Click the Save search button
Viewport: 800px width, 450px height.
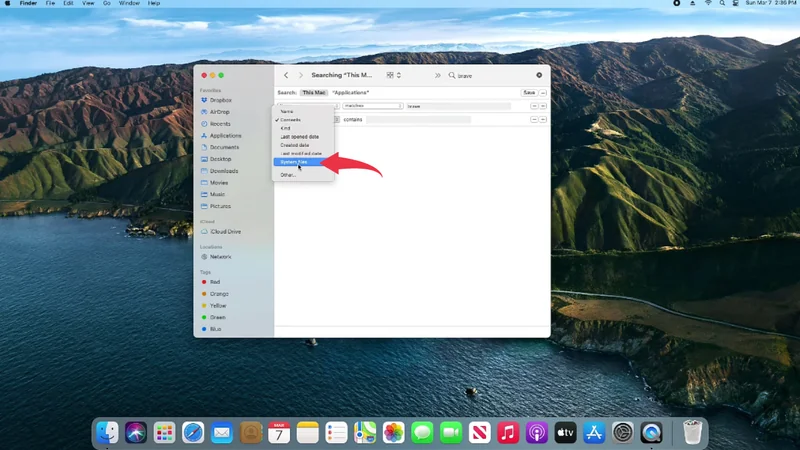[x=529, y=92]
